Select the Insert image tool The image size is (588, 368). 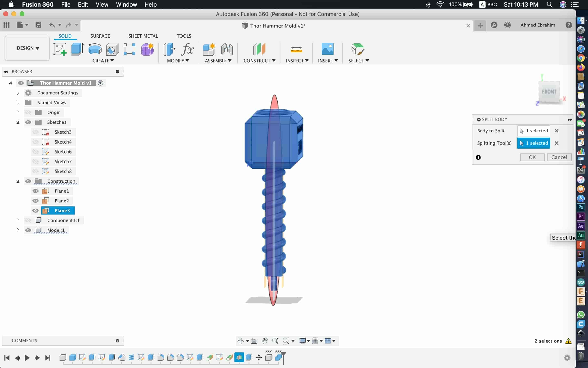pyautogui.click(x=327, y=49)
